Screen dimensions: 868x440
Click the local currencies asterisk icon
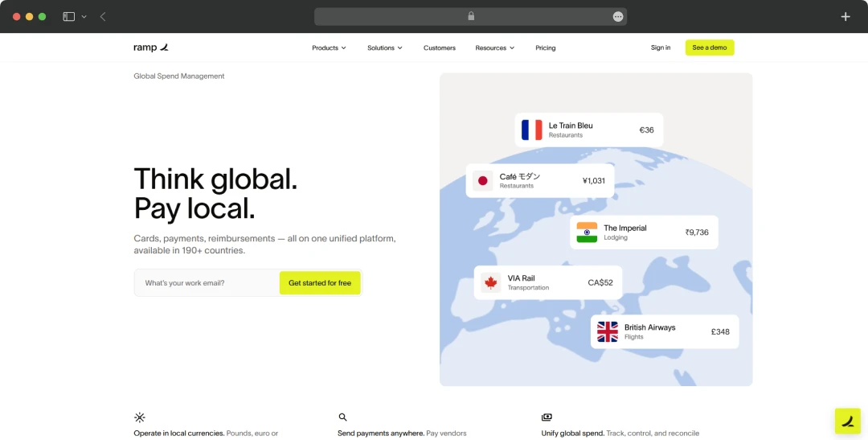pyautogui.click(x=140, y=417)
